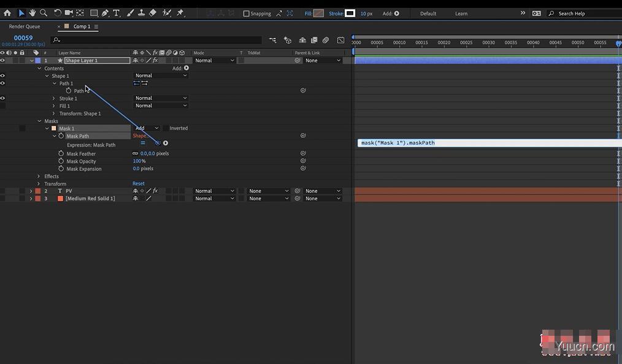This screenshot has height=364, width=622.
Task: Open the Fill 1 Normal blend dropdown
Action: click(161, 106)
